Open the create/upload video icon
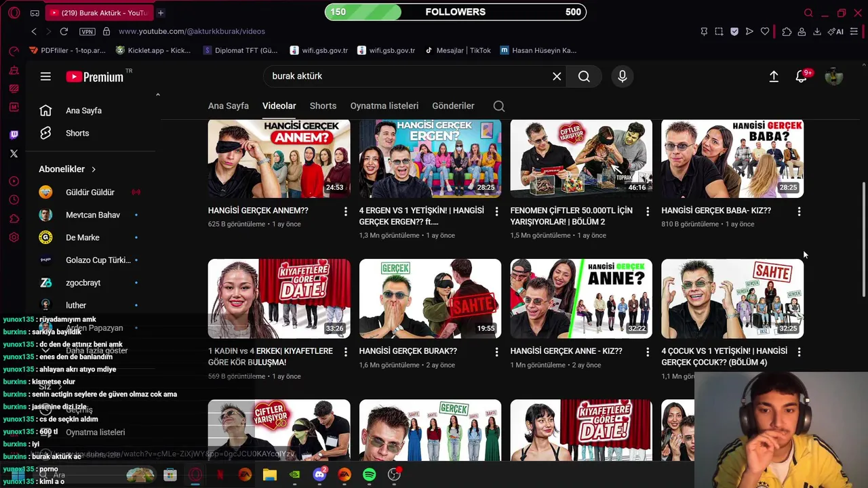 coord(774,77)
